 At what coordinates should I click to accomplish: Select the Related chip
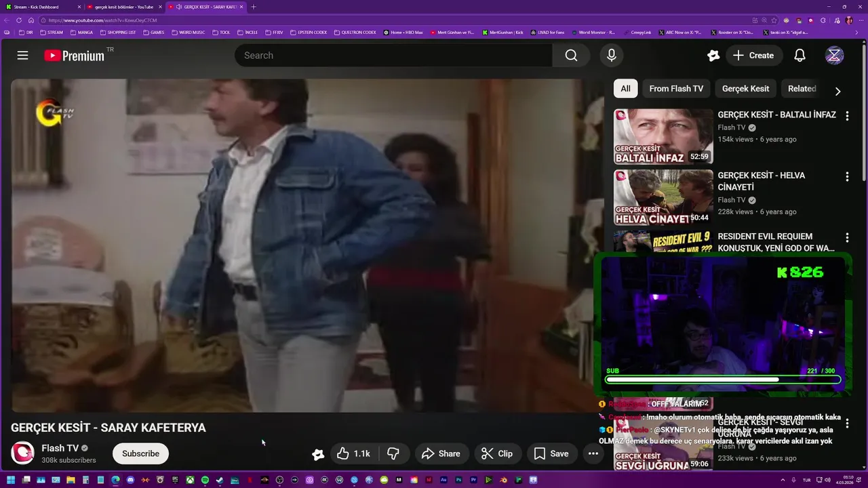point(802,89)
